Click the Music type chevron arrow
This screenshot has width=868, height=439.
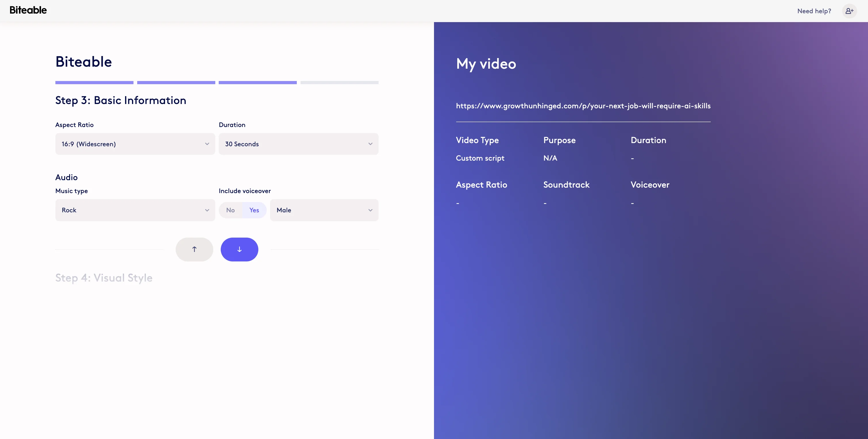(207, 210)
